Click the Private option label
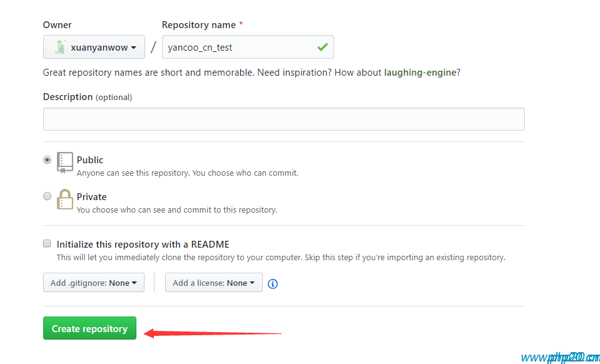Viewport: 600px width, 364px height. coord(92,197)
